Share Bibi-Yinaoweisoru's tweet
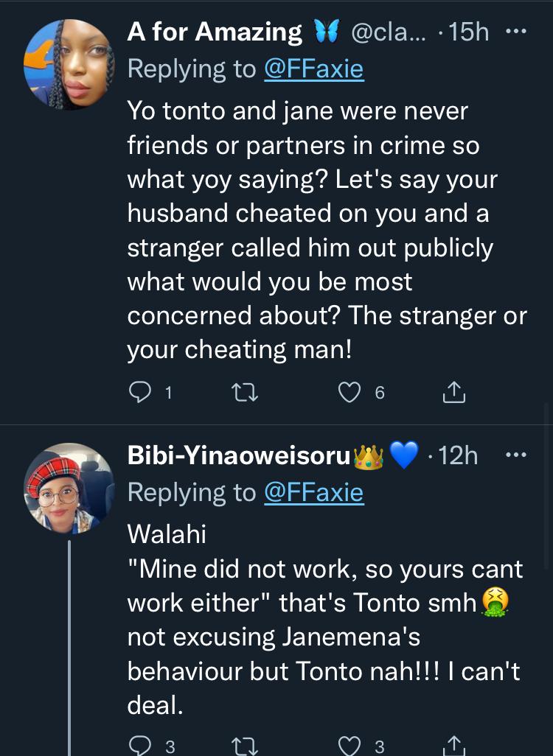Viewport: 553px width, 756px height. point(453,746)
